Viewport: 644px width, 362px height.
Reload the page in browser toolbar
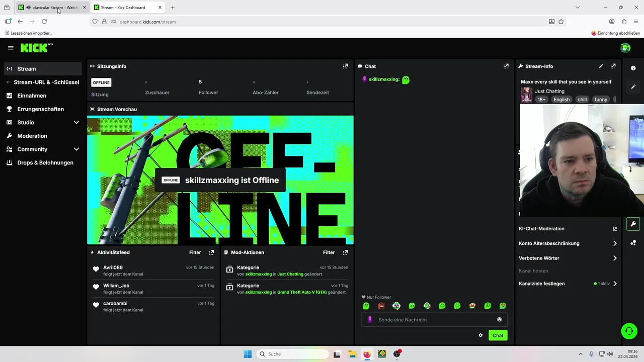tap(44, 22)
